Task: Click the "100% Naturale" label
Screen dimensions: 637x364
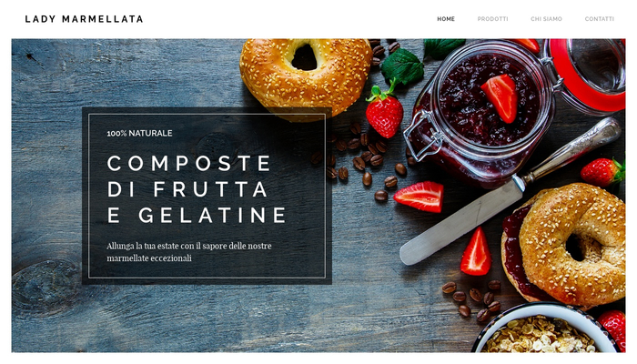Action: pos(139,133)
